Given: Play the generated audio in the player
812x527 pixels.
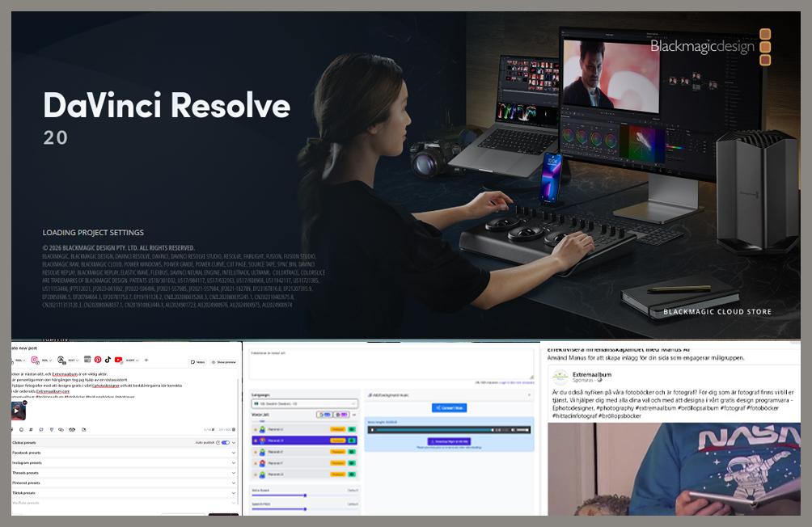Looking at the screenshot, I should [373, 429].
